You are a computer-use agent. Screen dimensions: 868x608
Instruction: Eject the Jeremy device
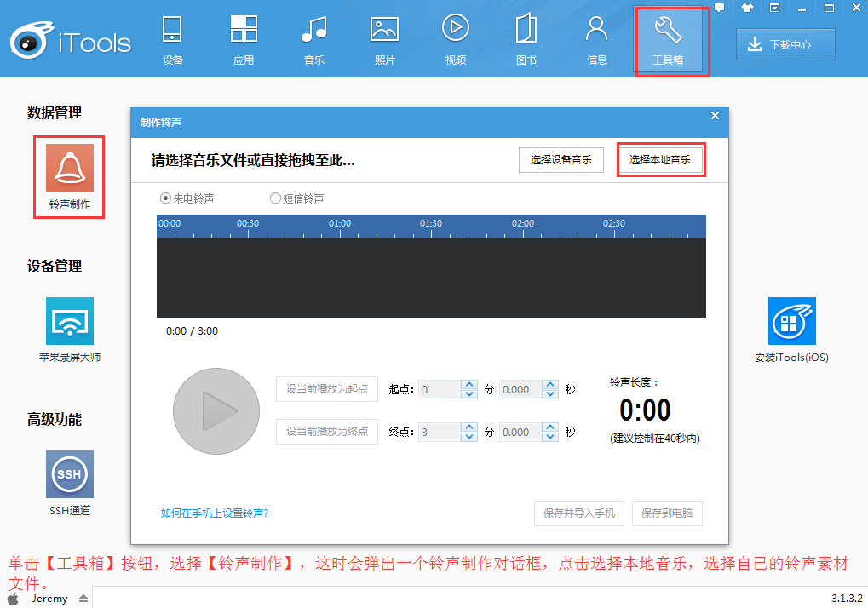[83, 599]
